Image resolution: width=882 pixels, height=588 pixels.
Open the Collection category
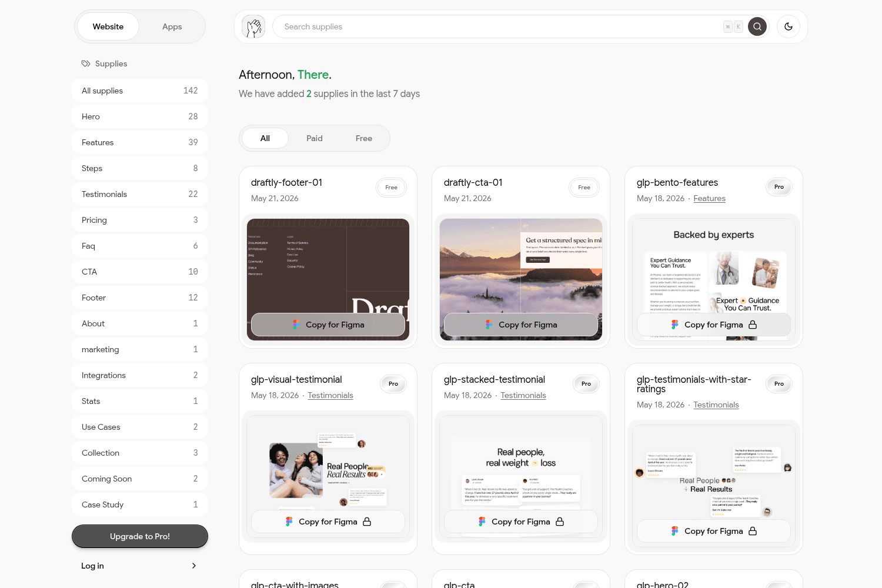[x=140, y=453]
